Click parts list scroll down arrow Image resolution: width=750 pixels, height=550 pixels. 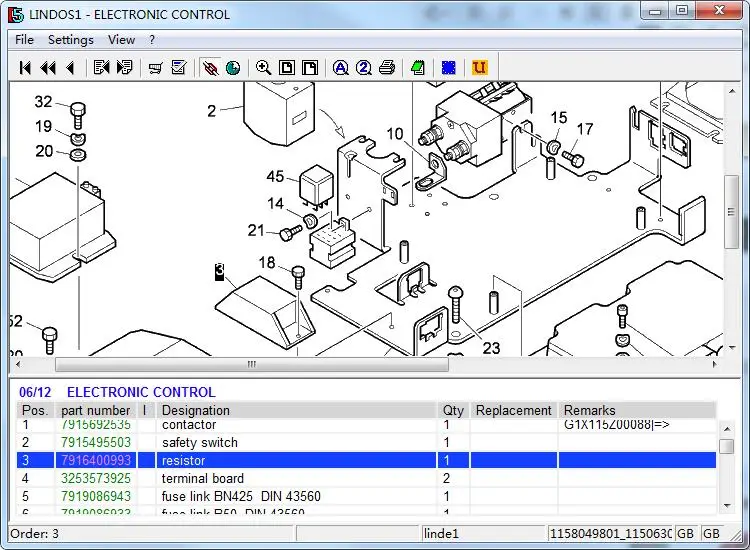(x=727, y=506)
